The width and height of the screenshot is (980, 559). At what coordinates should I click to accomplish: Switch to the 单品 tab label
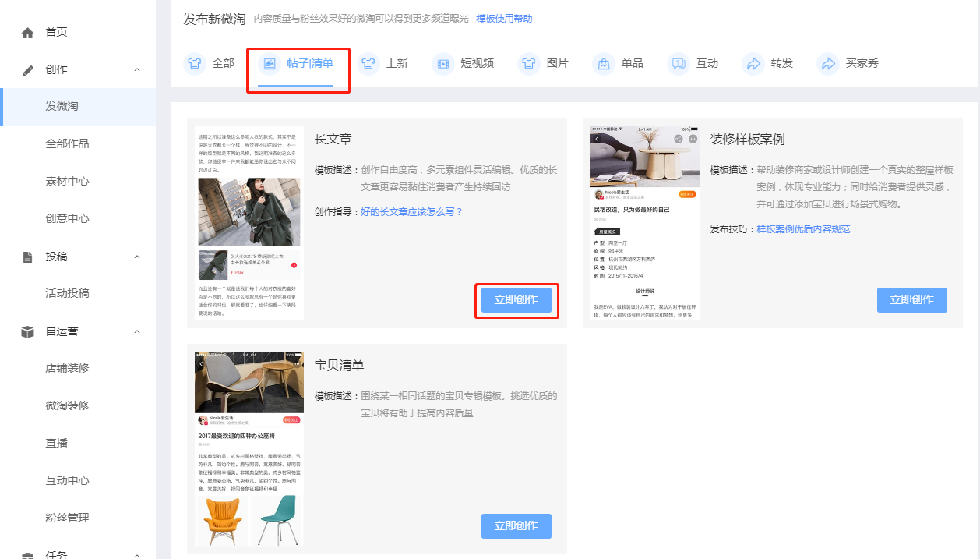click(x=633, y=64)
